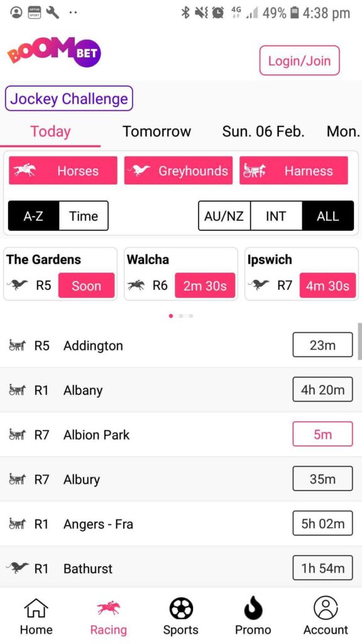Screen dimensions: 362x644
Task: Select the Greyhounds racing icon
Action: click(x=140, y=170)
